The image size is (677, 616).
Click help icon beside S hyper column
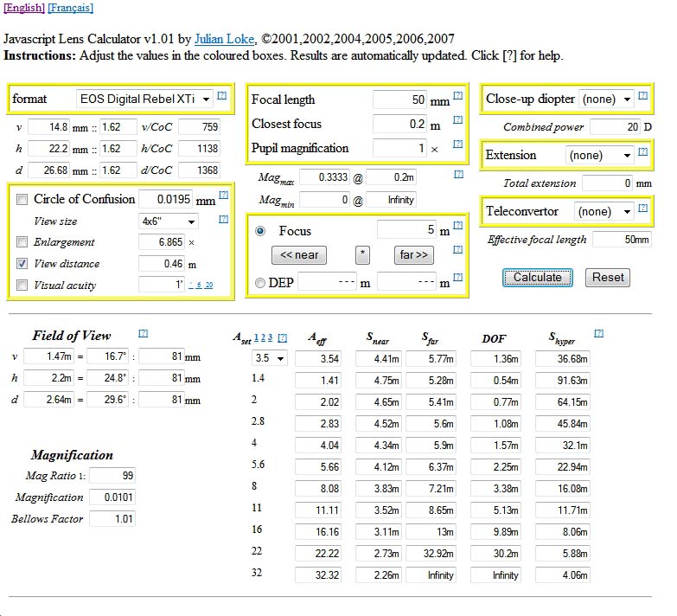click(598, 333)
